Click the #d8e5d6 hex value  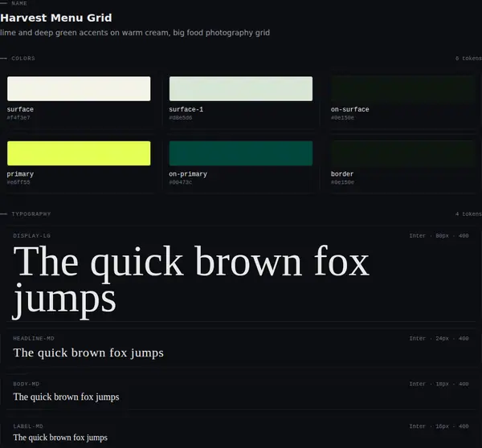[181, 118]
